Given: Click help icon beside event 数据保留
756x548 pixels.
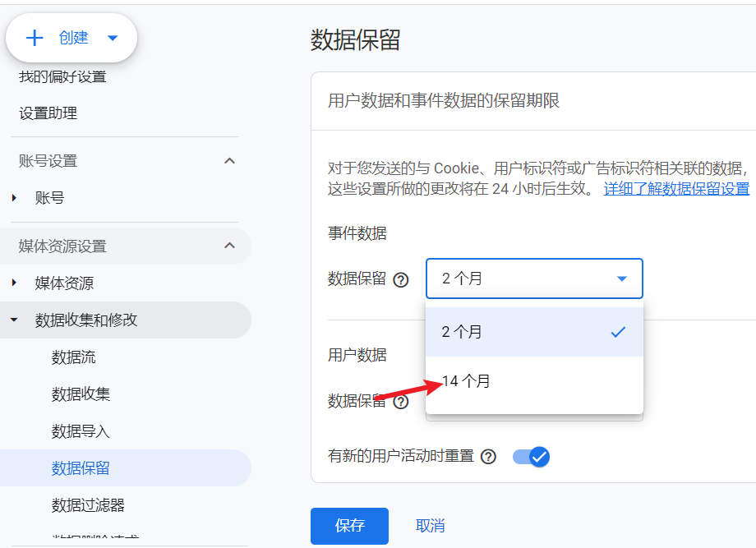Looking at the screenshot, I should [x=401, y=279].
